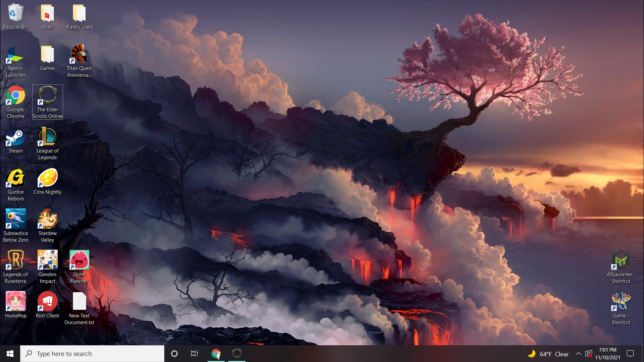This screenshot has width=644, height=362.
Task: Select the Genshin Impact shortcut
Action: tap(47, 267)
